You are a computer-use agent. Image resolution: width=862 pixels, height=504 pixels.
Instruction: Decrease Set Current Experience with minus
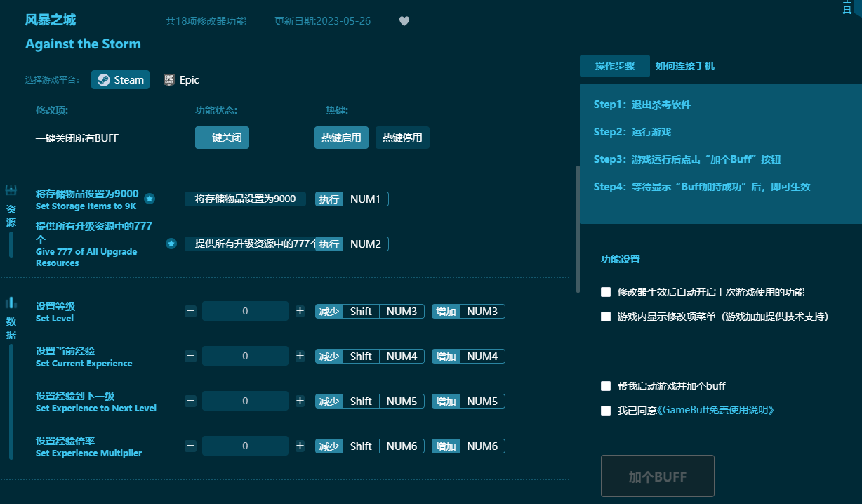191,356
